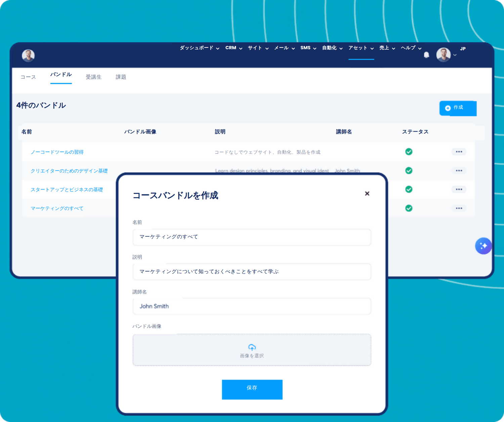Click status checkmark of クリエイターのためのデザイン基礎

tap(409, 171)
